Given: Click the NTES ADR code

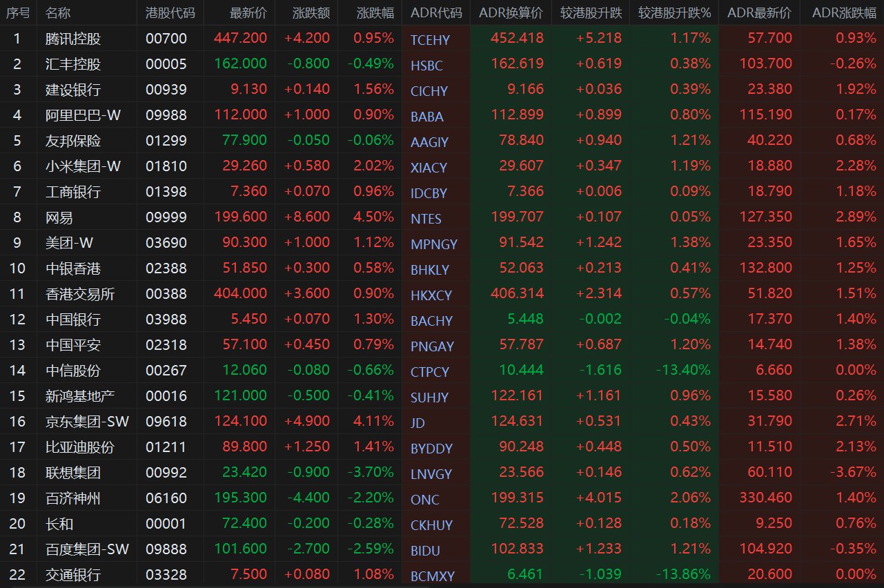Looking at the screenshot, I should (x=426, y=219).
